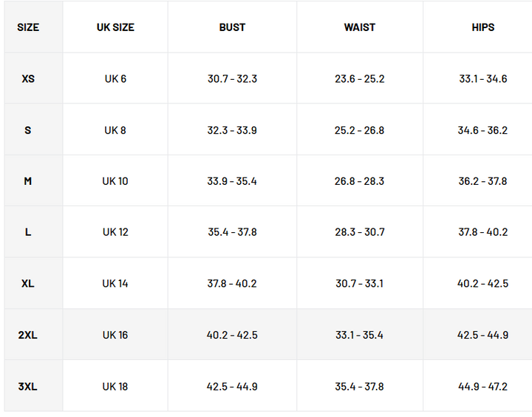Select the S size row label
The height and width of the screenshot is (417, 532).
click(28, 130)
